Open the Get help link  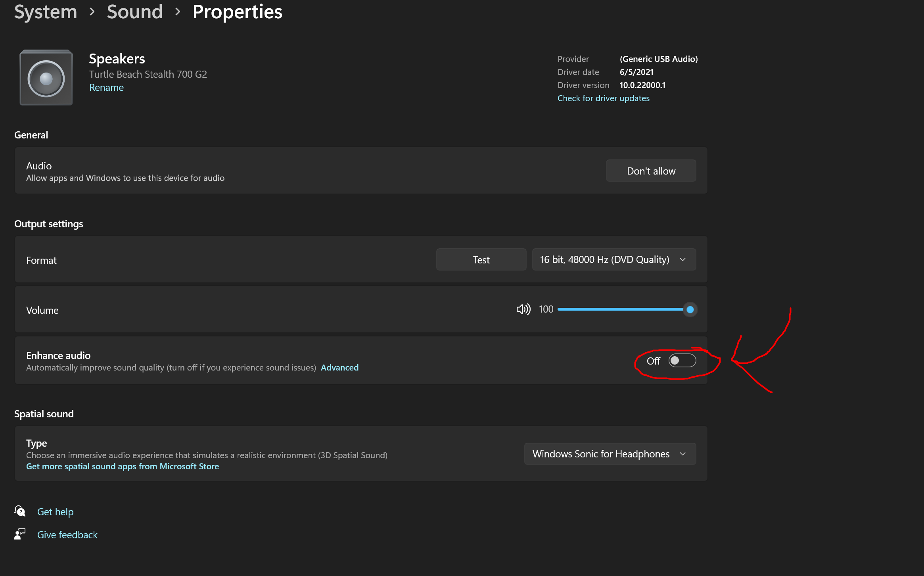point(55,512)
